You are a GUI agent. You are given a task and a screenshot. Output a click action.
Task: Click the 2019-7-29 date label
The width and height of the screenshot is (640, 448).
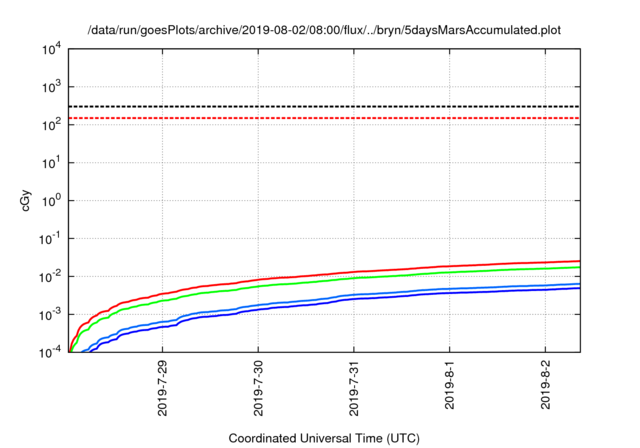coord(162,388)
